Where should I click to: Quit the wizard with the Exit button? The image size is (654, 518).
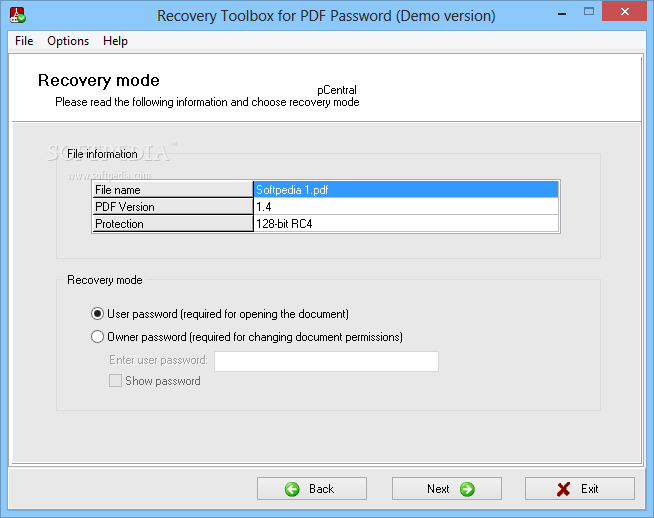(580, 488)
